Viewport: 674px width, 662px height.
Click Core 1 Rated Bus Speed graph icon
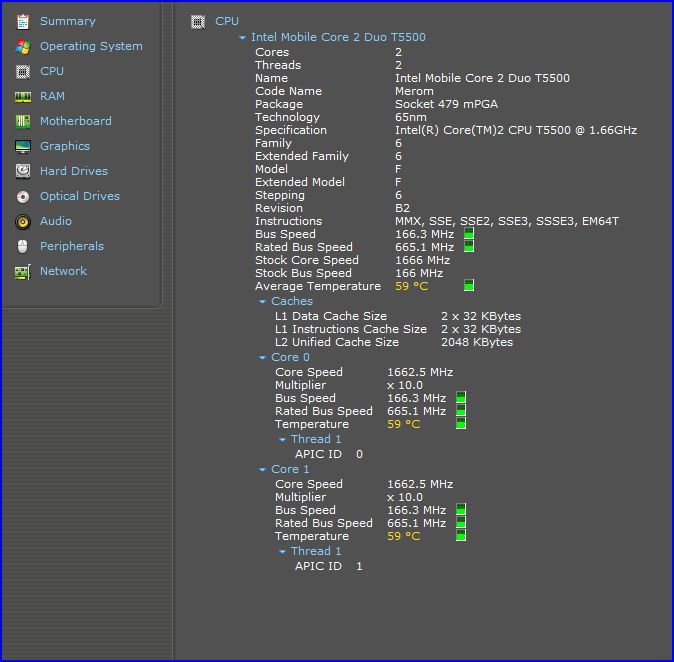coord(461,522)
